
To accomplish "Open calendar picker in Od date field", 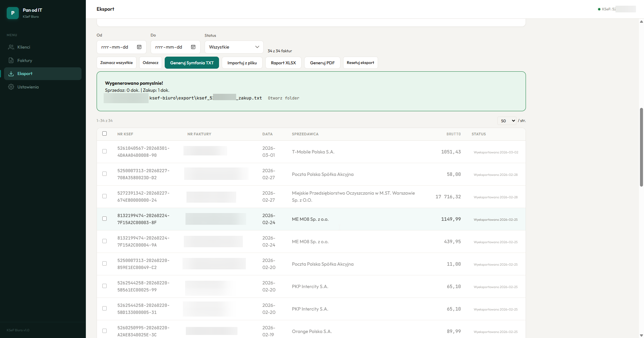I will (139, 47).
